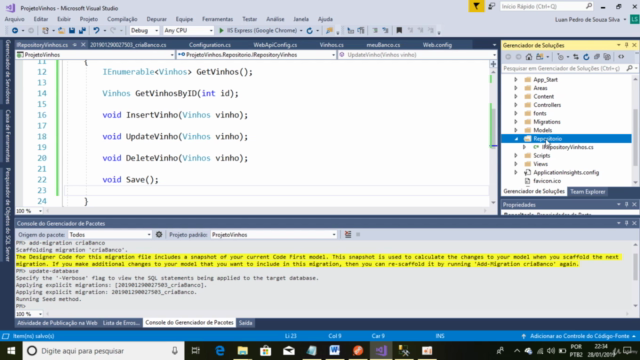Switch to the Saída output tab

coord(245,323)
